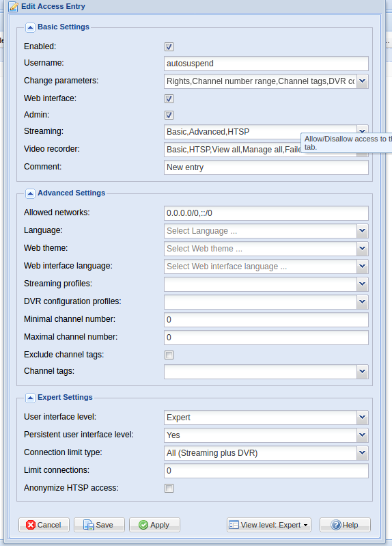
Task: Click the Edit Access Entry pencil icon
Action: point(13,7)
